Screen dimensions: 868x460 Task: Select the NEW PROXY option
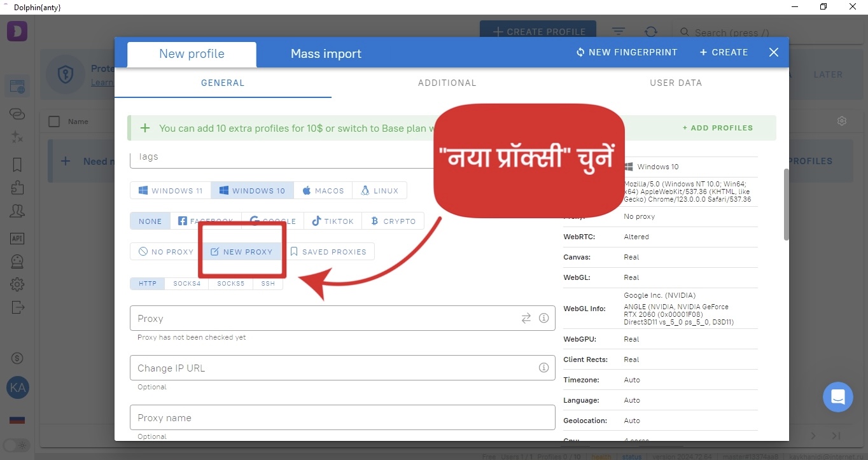pos(241,251)
